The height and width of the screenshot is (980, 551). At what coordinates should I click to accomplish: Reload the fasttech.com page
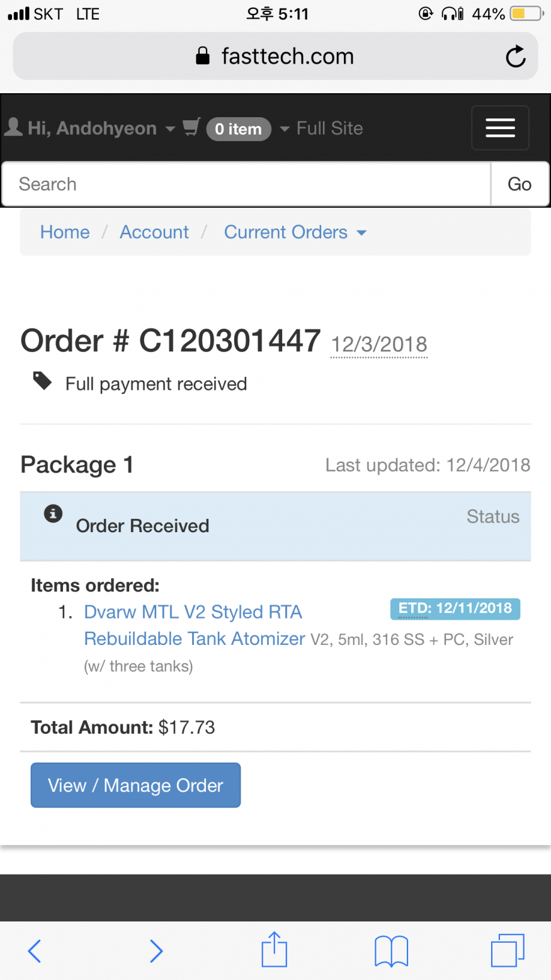point(515,57)
